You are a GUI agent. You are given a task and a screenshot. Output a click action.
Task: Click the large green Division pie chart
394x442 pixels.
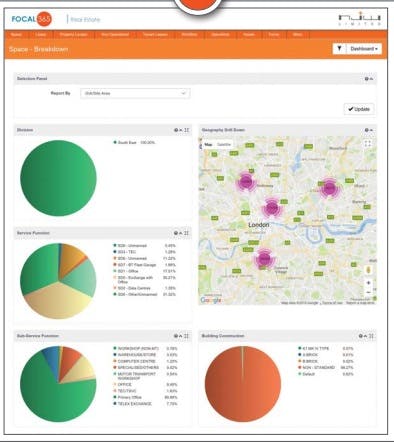click(x=58, y=178)
